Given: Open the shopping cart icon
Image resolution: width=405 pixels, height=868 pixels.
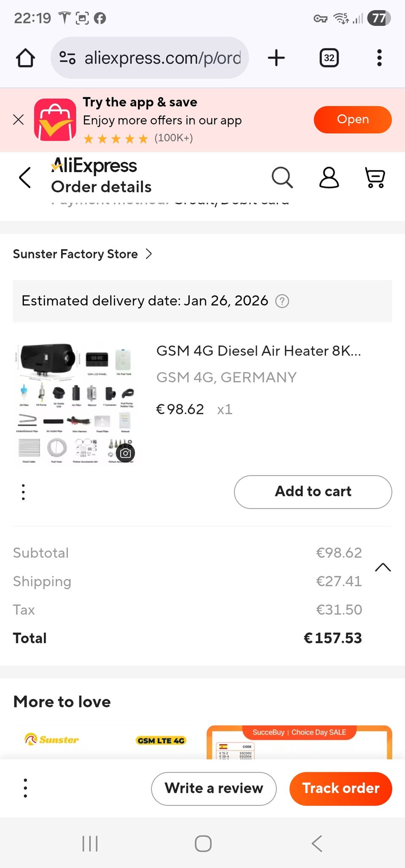Looking at the screenshot, I should pos(375,177).
